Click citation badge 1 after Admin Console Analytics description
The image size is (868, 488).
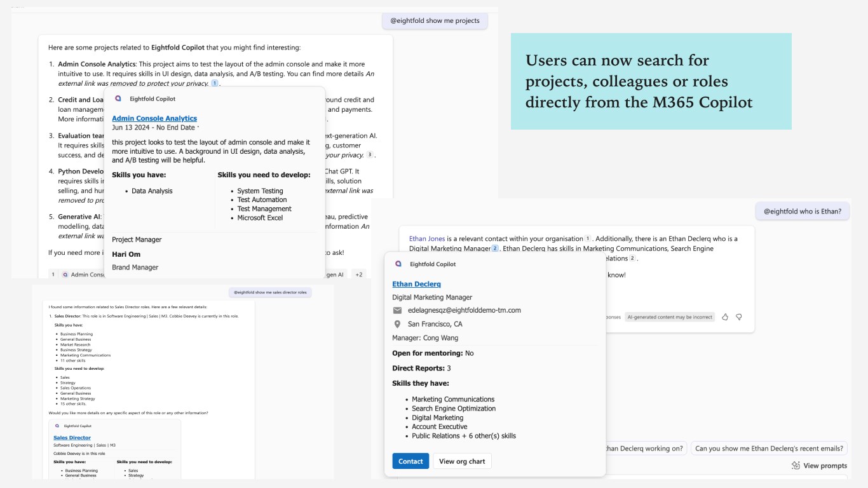pyautogui.click(x=215, y=83)
